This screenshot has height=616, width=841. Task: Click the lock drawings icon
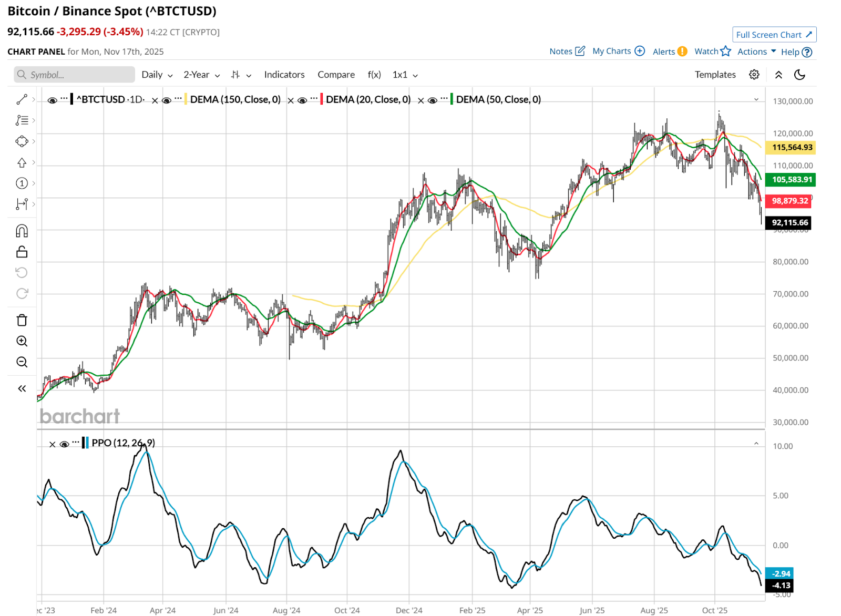tap(22, 252)
